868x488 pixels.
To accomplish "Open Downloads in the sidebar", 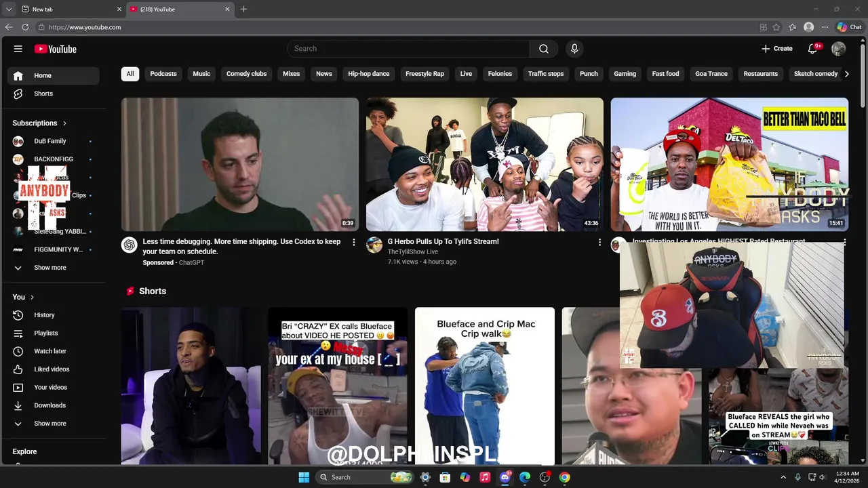I will pos(54,405).
